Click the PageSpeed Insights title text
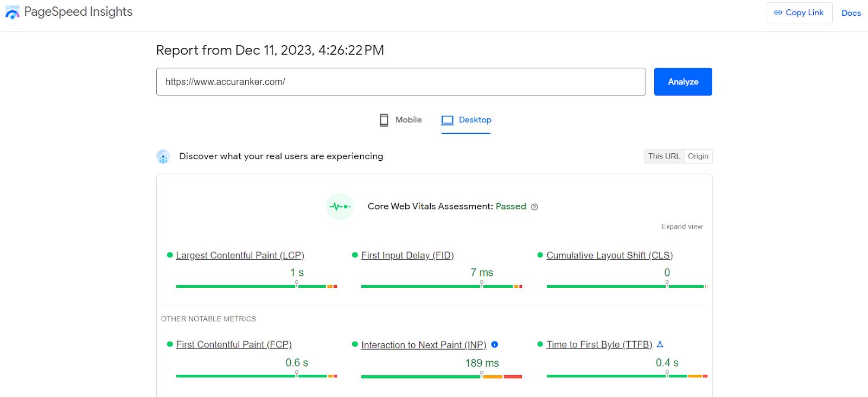Image resolution: width=868 pixels, height=397 pixels. tap(78, 12)
